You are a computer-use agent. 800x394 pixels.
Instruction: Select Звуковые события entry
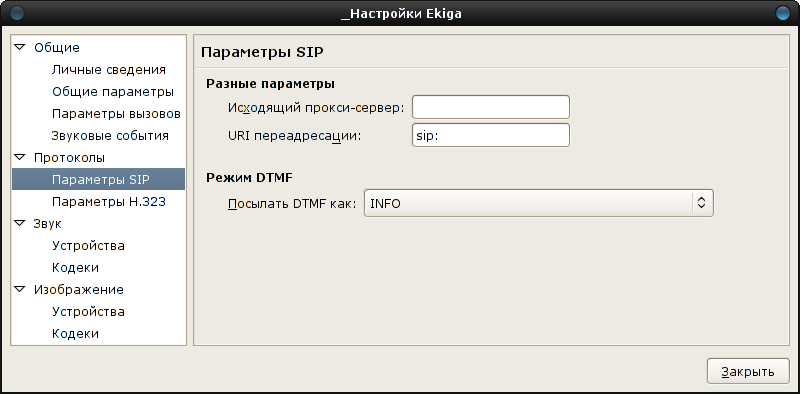point(110,136)
